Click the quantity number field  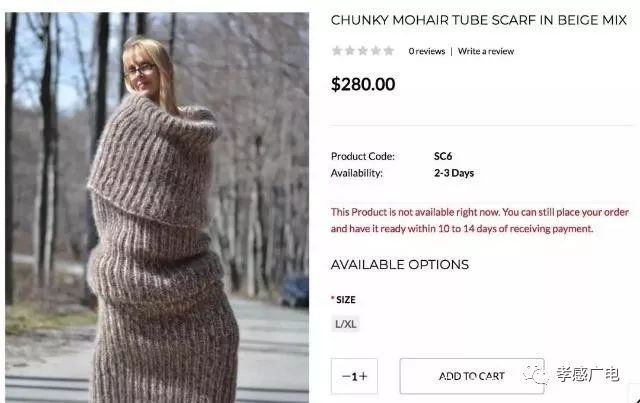(x=354, y=376)
